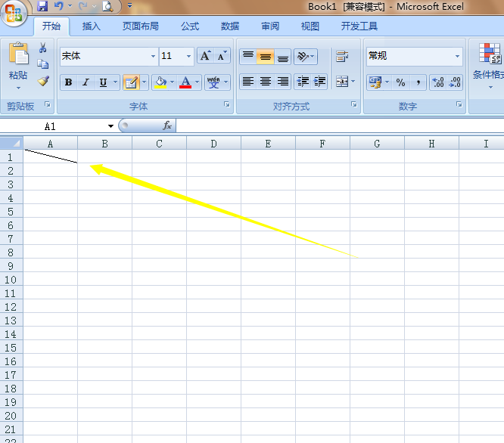Increase the cell indent
504x443 pixels.
(x=319, y=82)
